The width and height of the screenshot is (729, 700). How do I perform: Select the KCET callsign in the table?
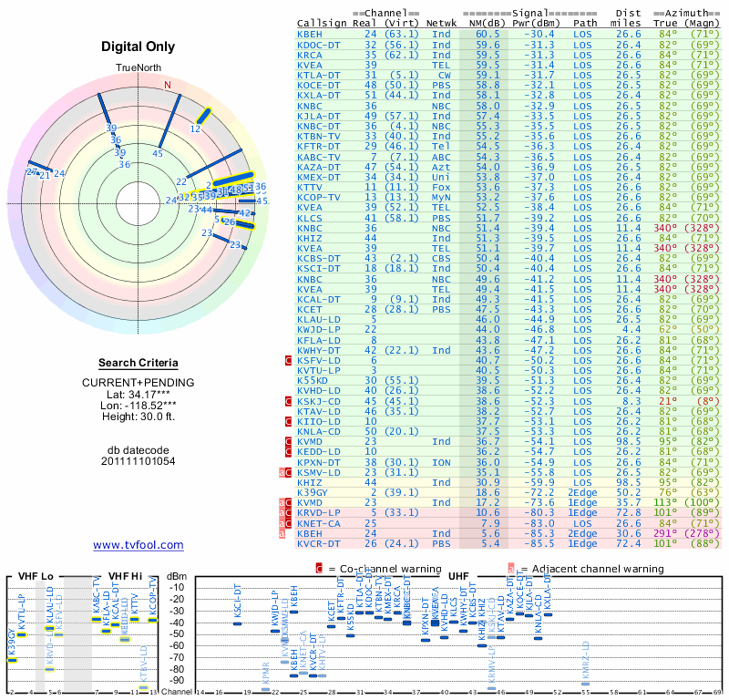click(x=310, y=310)
